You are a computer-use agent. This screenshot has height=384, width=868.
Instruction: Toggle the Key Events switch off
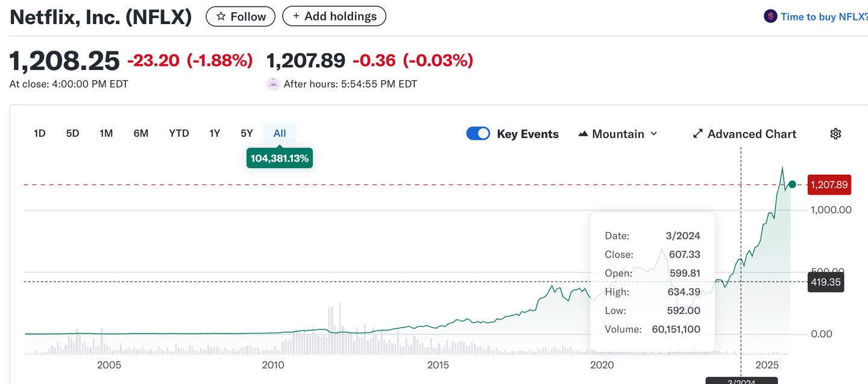pyautogui.click(x=478, y=134)
